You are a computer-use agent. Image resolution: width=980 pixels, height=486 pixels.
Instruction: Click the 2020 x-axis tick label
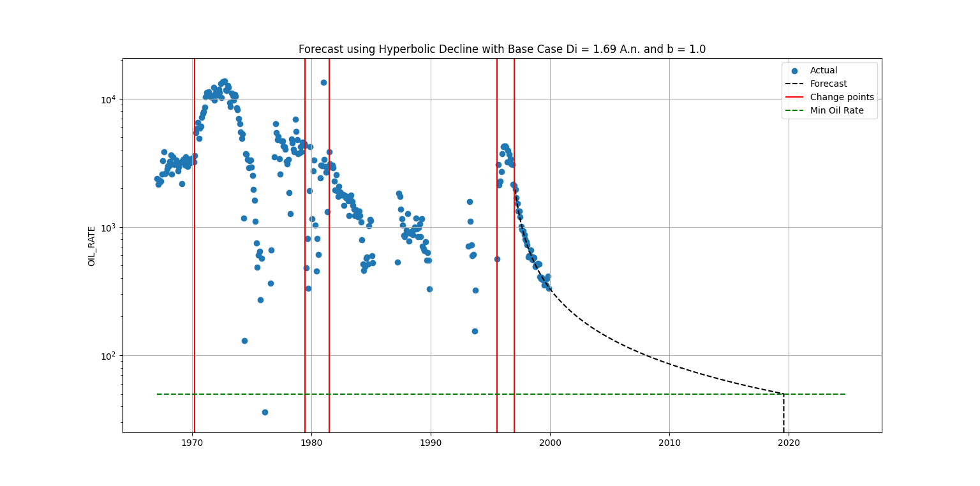click(x=789, y=443)
